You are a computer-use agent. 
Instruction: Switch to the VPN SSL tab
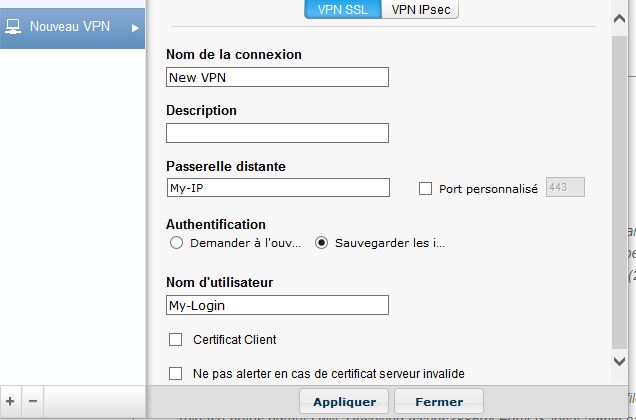pyautogui.click(x=343, y=9)
